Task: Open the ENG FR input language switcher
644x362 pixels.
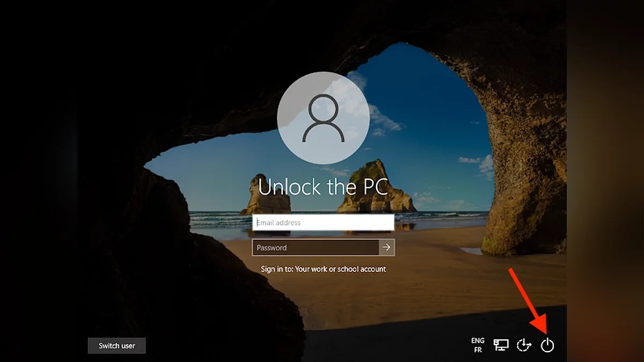Action: click(x=478, y=345)
